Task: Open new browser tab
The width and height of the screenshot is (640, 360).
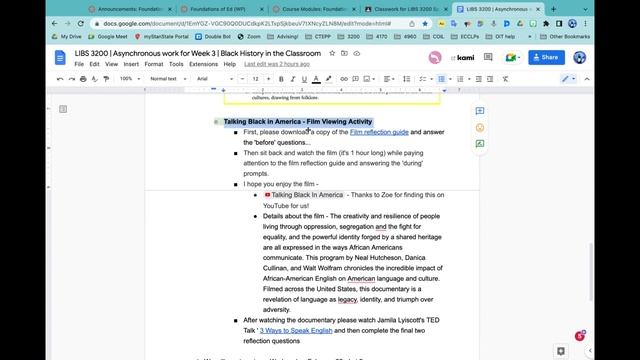Action: point(553,9)
